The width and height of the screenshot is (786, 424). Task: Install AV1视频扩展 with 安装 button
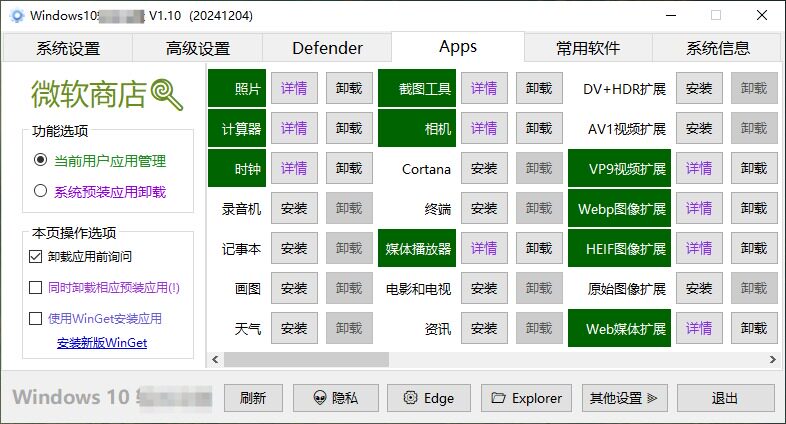pyautogui.click(x=699, y=128)
